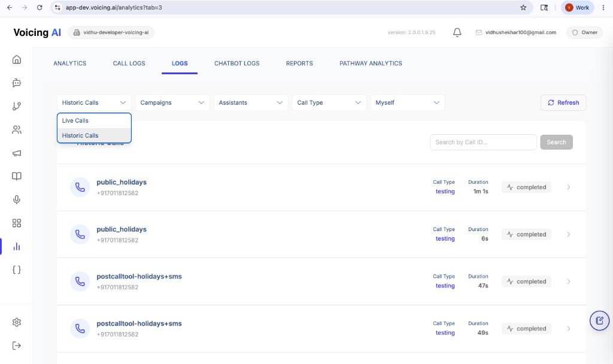This screenshot has height=364, width=613.
Task: Focus the Search by Call ID field
Action: pyautogui.click(x=483, y=142)
